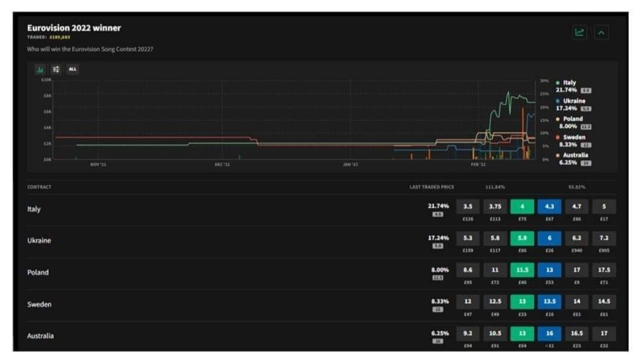Collapse the Eurovision 2022 winner market
The width and height of the screenshot is (644, 358).
pyautogui.click(x=601, y=32)
